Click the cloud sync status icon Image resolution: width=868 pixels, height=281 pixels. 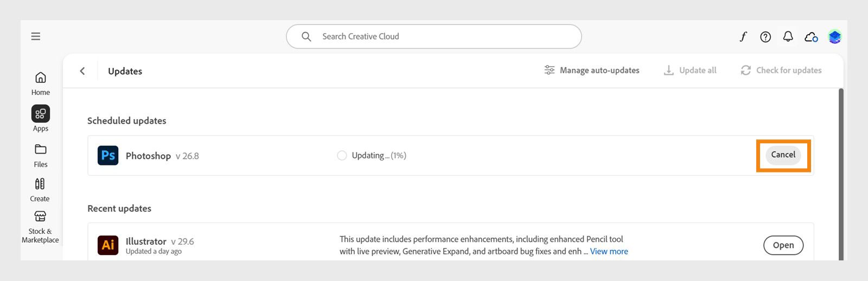point(811,37)
